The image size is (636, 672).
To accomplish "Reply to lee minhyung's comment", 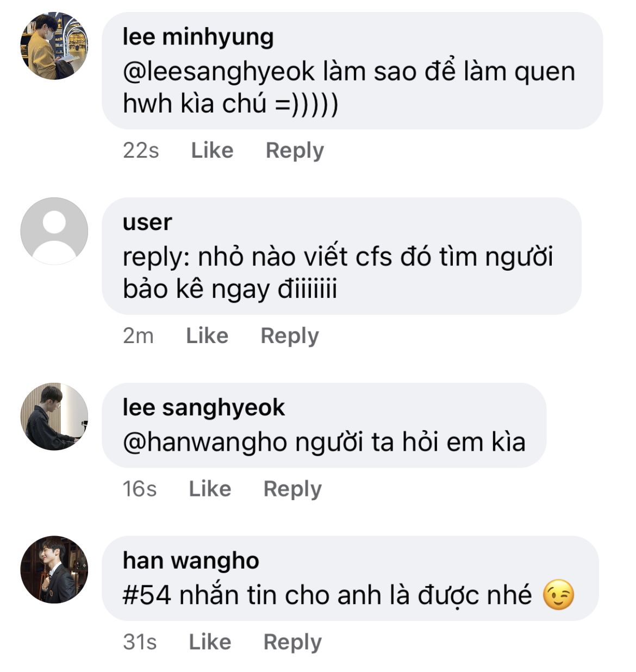I will 295,150.
